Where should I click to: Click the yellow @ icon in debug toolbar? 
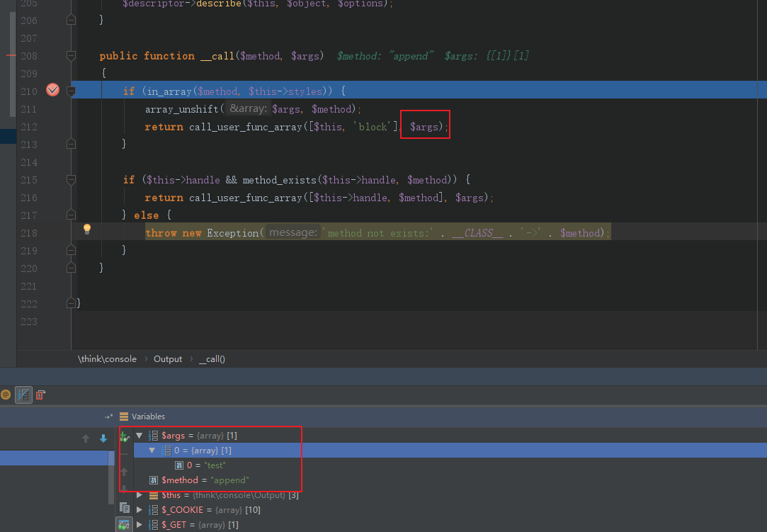click(x=6, y=395)
